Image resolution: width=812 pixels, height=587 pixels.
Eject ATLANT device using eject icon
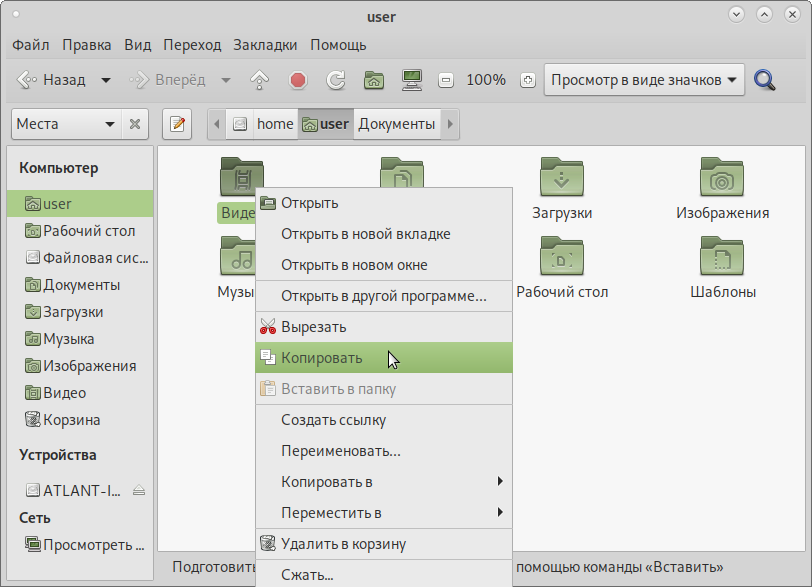[139, 490]
